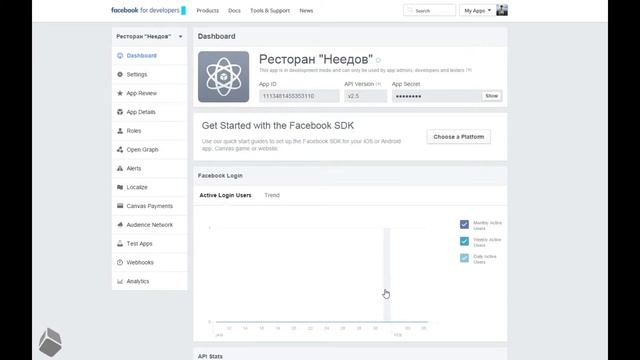Click the Settings gear icon
The image size is (640, 360).
(120, 74)
